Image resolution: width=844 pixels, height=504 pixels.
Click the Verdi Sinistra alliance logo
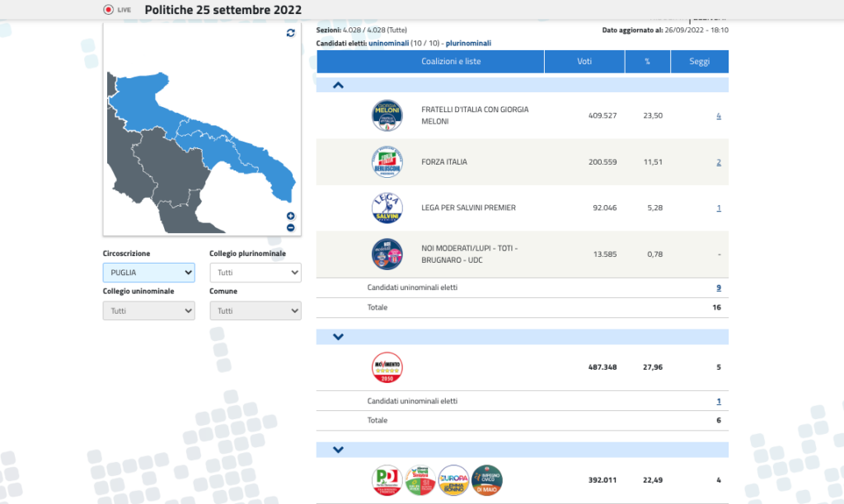pos(420,480)
